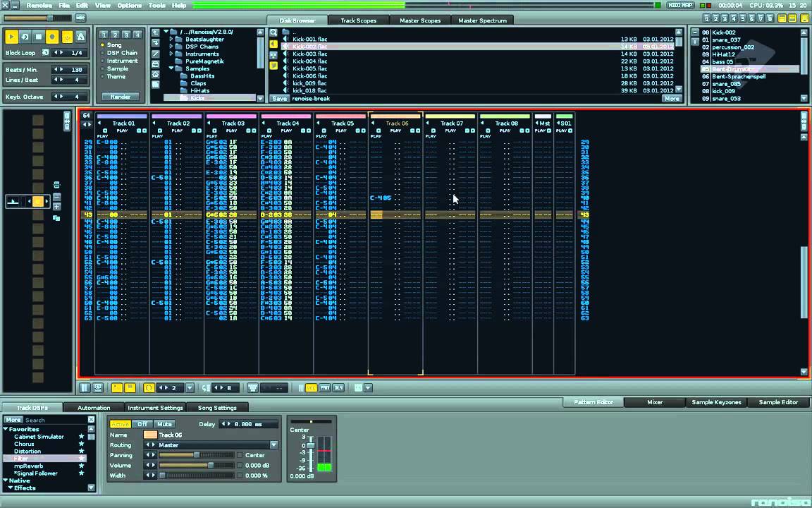This screenshot has height=508, width=812.
Task: Switch to Master Spectrum tab
Action: [482, 20]
